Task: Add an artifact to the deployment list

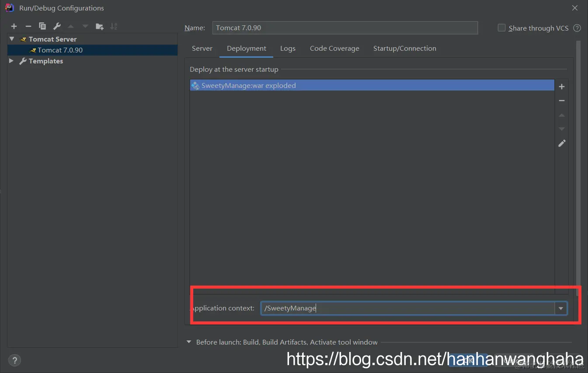Action: (562, 87)
